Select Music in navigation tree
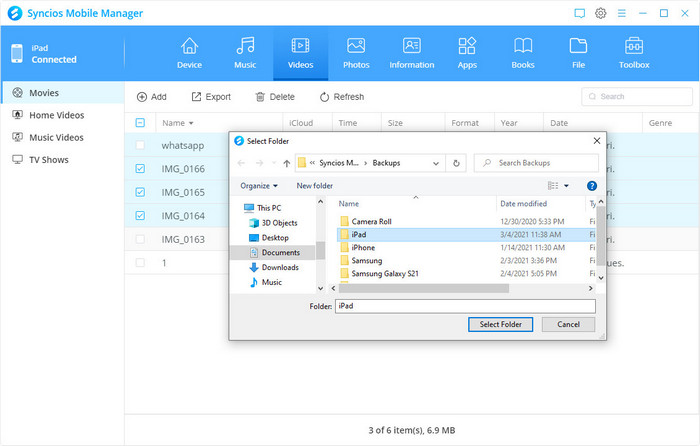This screenshot has height=446, width=700. coord(266,282)
